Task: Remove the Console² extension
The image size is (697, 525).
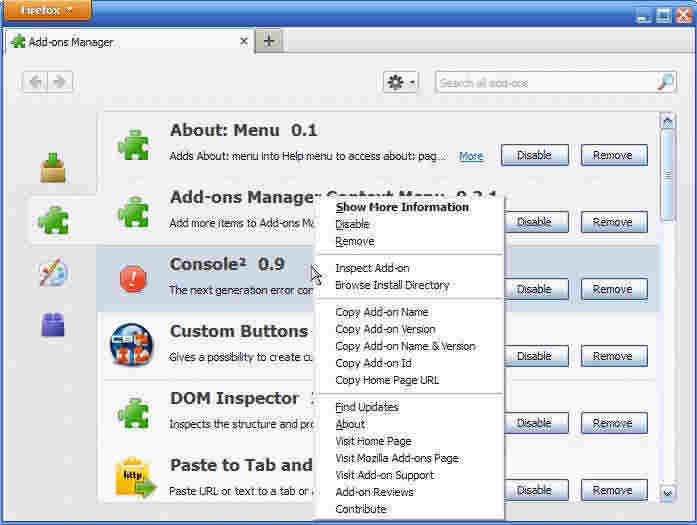Action: pos(613,289)
